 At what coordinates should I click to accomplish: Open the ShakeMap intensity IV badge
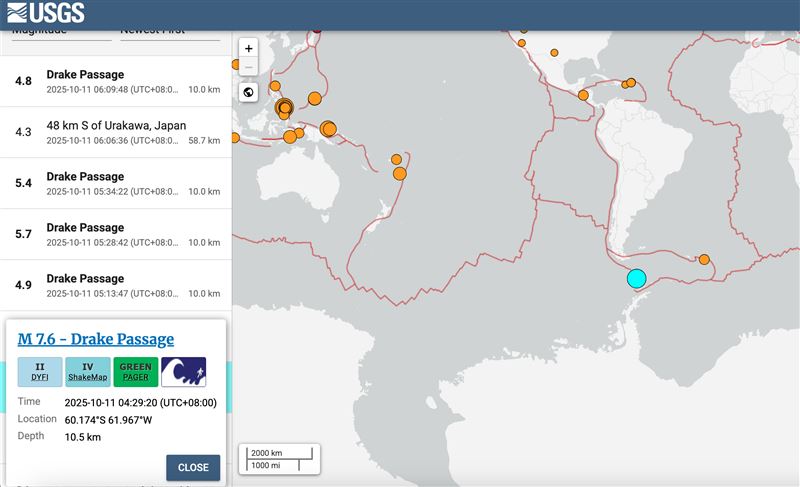(x=88, y=372)
